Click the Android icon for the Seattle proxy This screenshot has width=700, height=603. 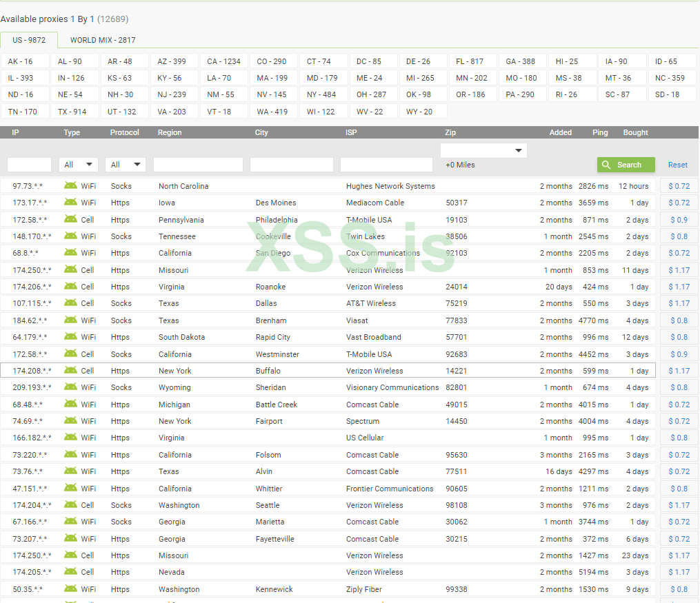pyautogui.click(x=70, y=505)
